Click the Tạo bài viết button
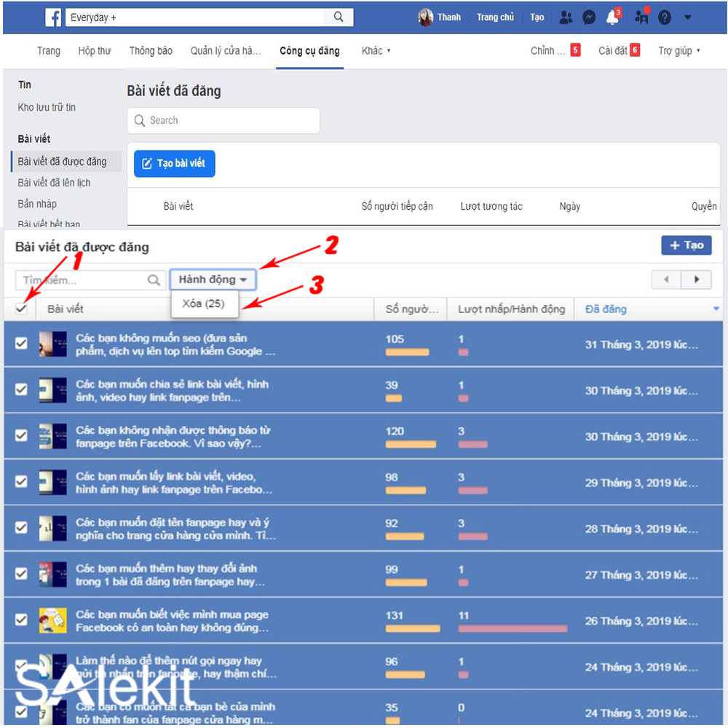 click(x=174, y=164)
